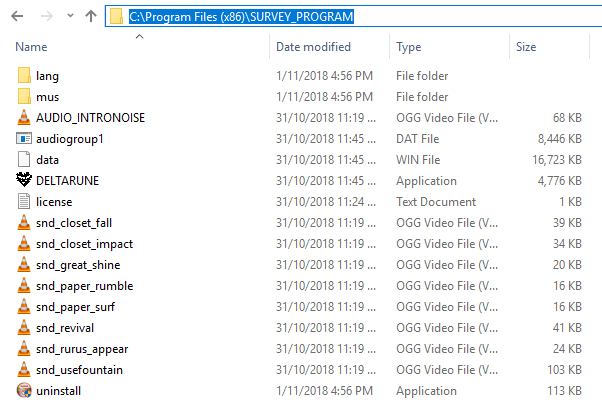Click the 68 KB size value
This screenshot has width=602, height=412.
click(567, 118)
